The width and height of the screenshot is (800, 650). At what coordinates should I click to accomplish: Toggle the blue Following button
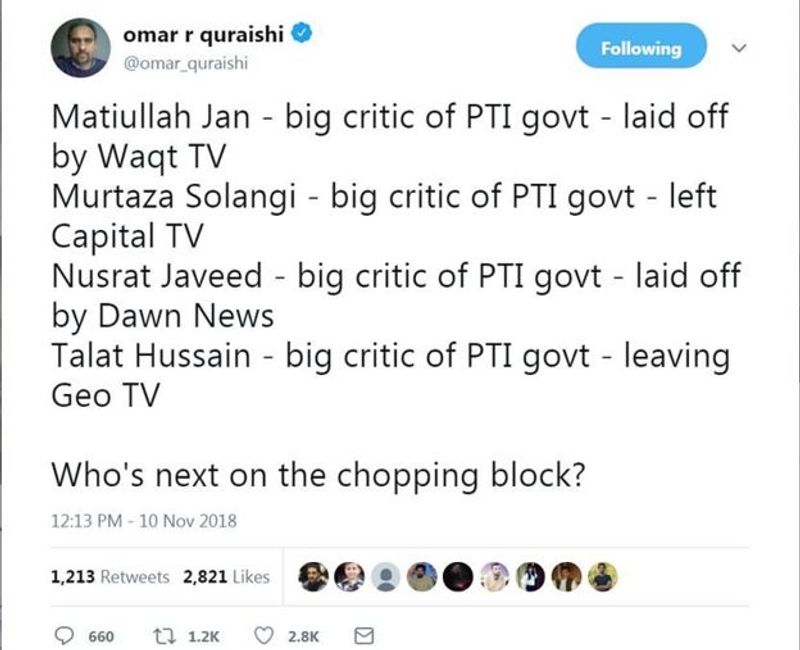[641, 48]
